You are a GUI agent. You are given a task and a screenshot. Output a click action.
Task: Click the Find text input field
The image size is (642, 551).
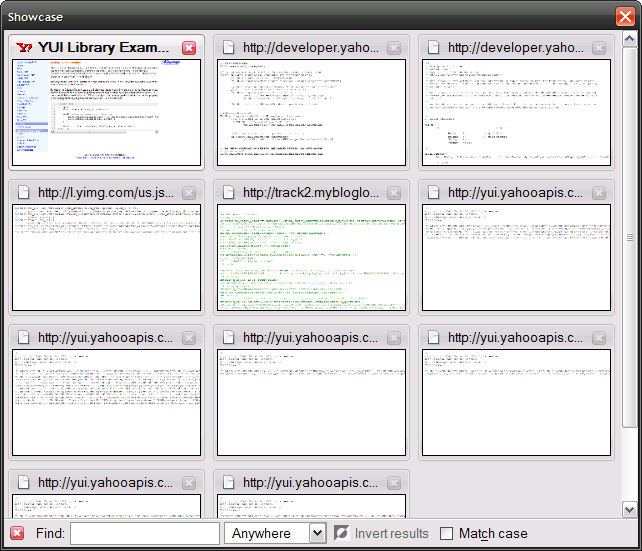(144, 533)
